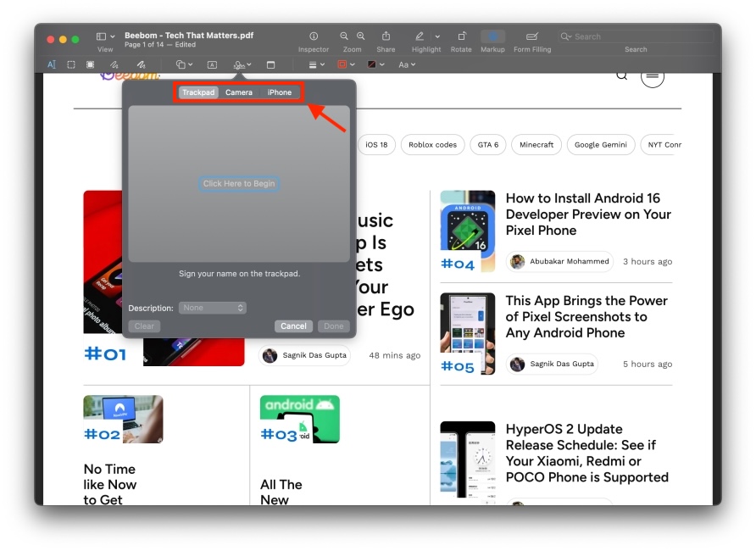The width and height of the screenshot is (756, 551).
Task: Add a Note with note icon
Action: click(x=271, y=64)
